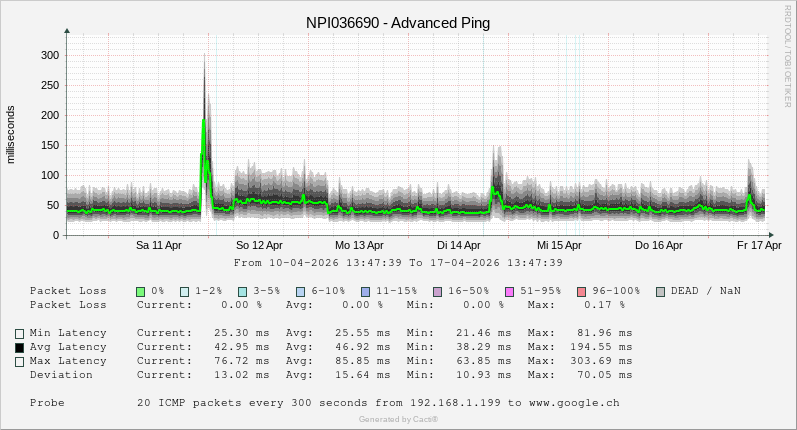The image size is (797, 430).
Task: Click the Max Latency legend box
Action: (x=19, y=361)
